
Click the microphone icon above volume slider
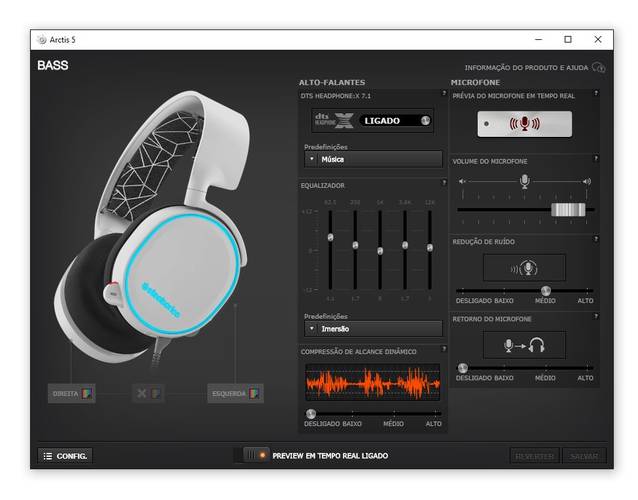525,181
